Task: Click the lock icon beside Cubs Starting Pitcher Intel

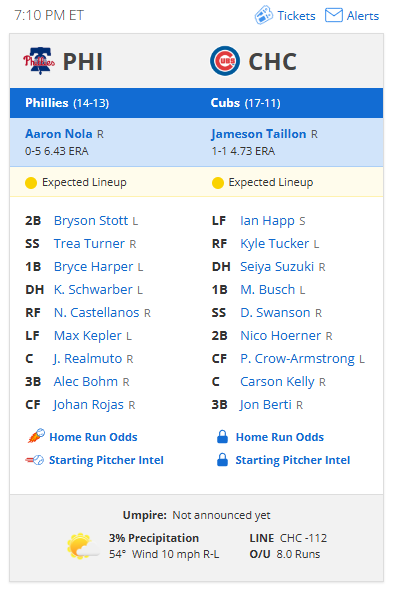Action: tap(222, 460)
